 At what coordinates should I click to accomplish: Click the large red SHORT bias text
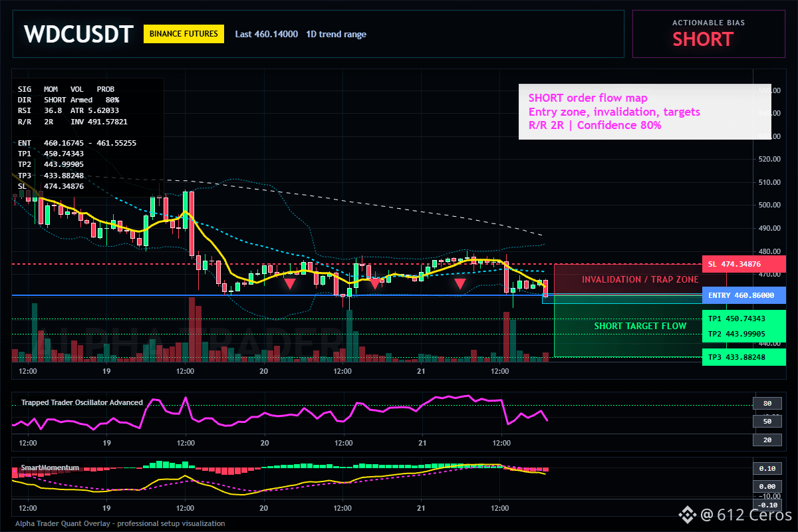703,39
